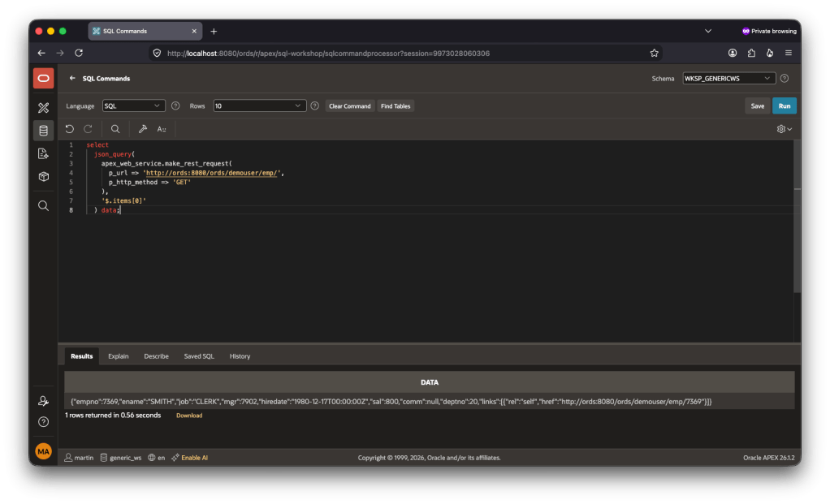830x504 pixels.
Task: Open the browser hamburger menu
Action: click(789, 53)
